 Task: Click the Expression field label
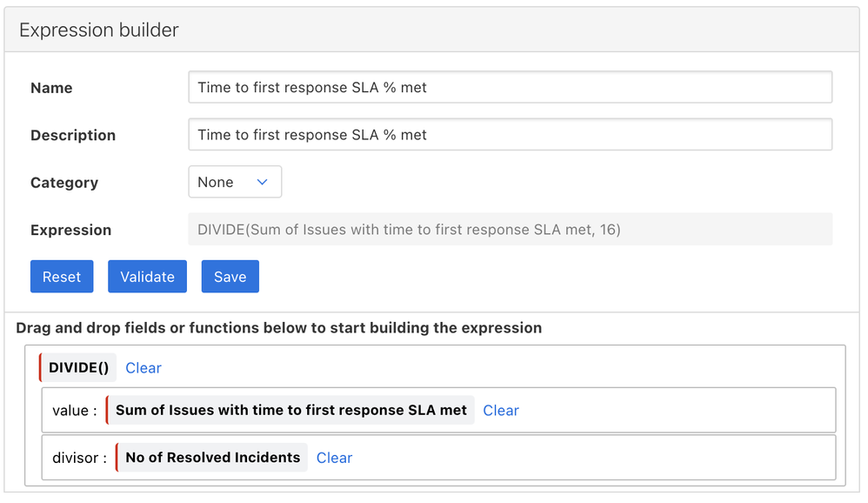(x=70, y=230)
